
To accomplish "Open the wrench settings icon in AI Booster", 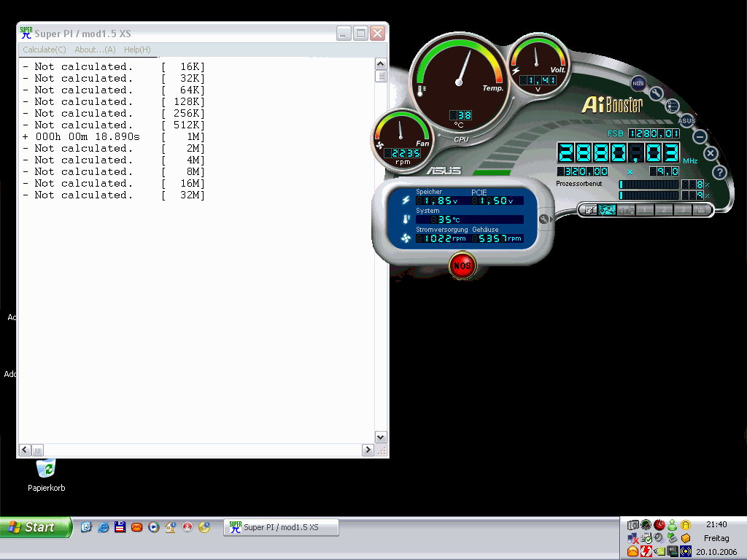I will [x=656, y=93].
